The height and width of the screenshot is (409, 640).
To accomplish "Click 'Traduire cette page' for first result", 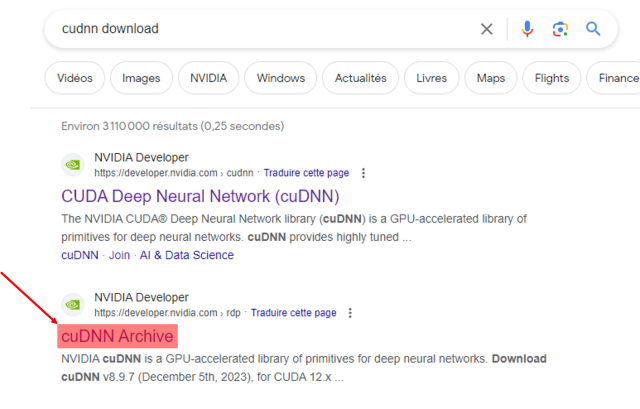I will pyautogui.click(x=306, y=173).
